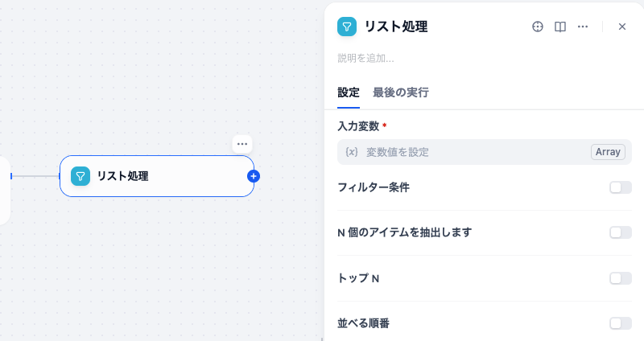Toggle N 個のアイテムを抽出します switch
644x341 pixels.
click(x=620, y=232)
